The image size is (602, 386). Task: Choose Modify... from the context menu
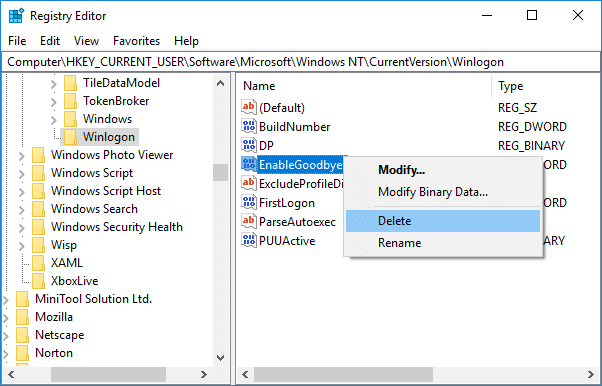click(443, 170)
